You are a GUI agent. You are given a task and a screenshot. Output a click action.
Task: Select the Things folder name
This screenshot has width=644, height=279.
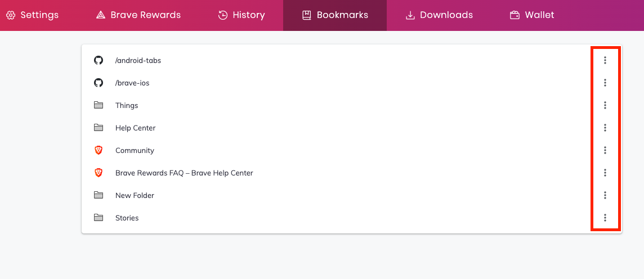click(127, 106)
